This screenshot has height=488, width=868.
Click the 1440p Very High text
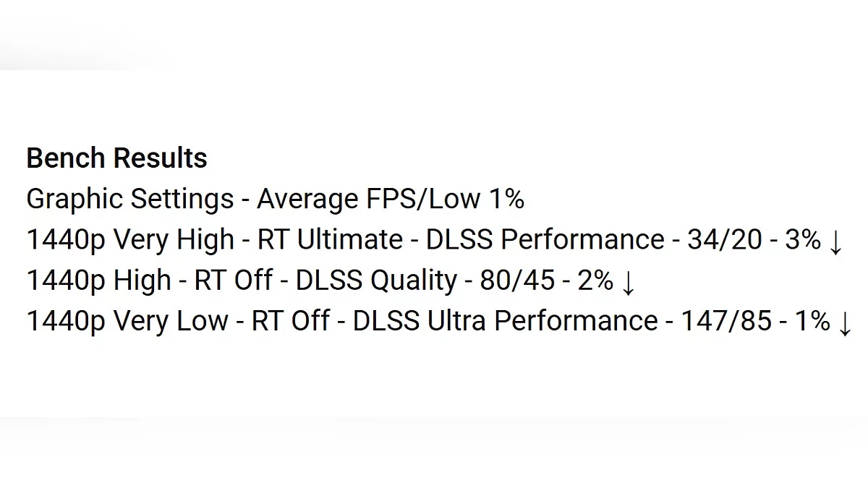(130, 240)
